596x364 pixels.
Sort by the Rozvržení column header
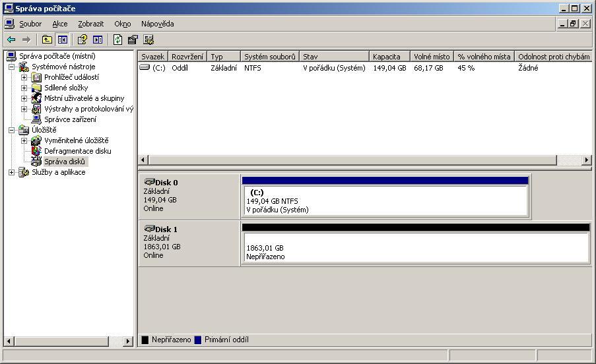(187, 57)
